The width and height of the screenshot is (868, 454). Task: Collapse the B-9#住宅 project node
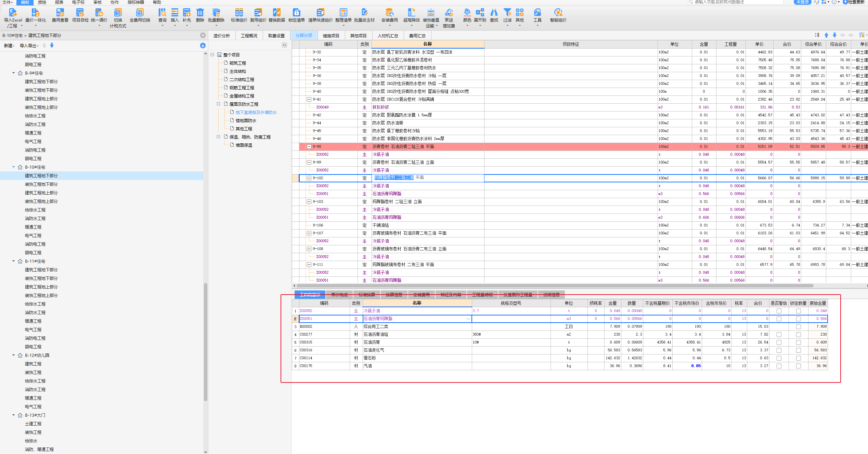click(14, 73)
